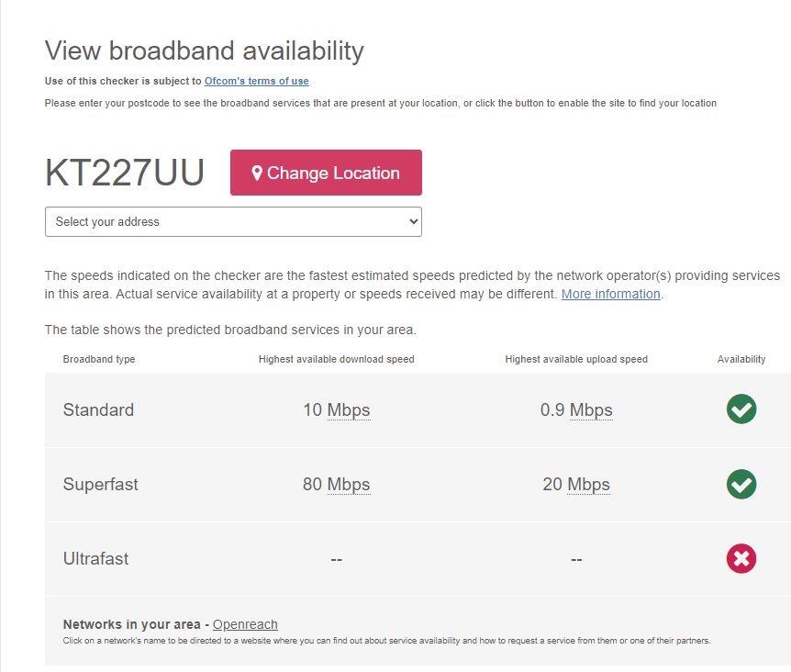Select the Ultrafast row label
This screenshot has height=672, width=791.
[95, 558]
